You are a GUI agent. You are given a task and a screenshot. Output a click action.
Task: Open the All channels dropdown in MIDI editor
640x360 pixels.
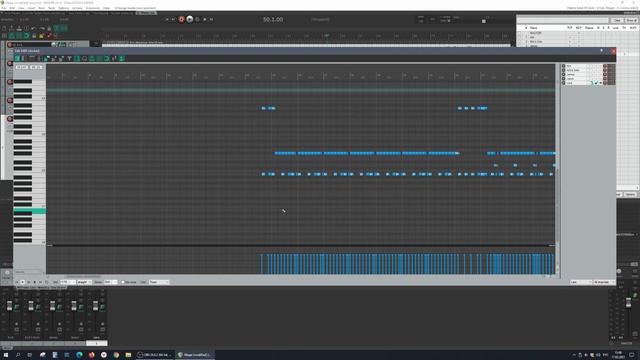coord(604,282)
